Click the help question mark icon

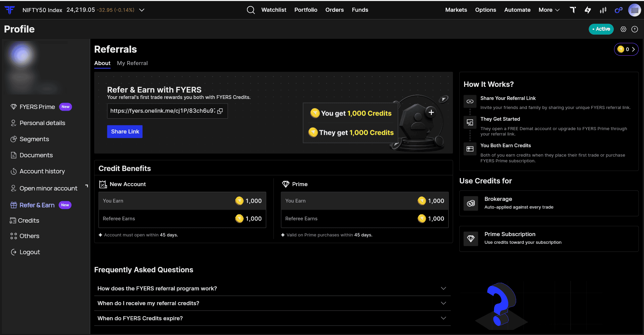[x=635, y=29]
